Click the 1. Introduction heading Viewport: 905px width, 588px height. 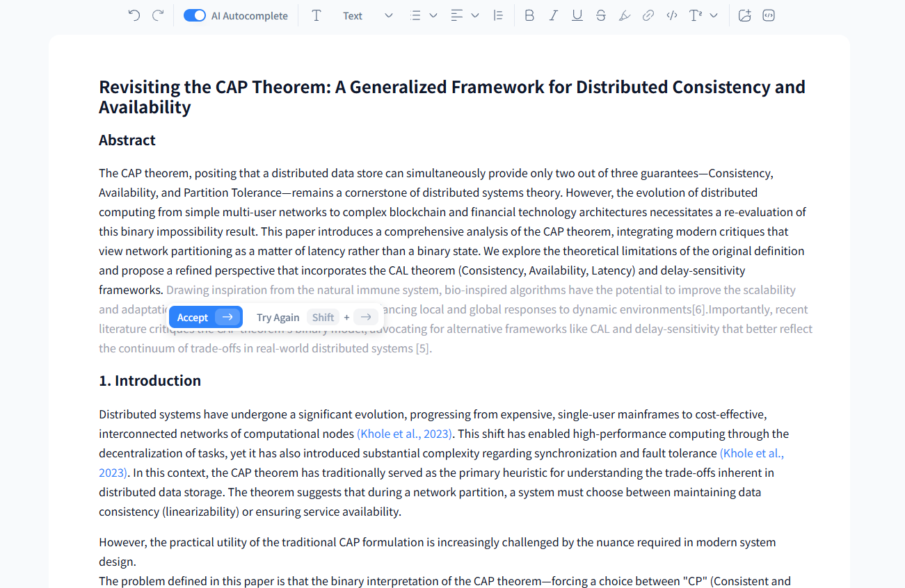[150, 381]
